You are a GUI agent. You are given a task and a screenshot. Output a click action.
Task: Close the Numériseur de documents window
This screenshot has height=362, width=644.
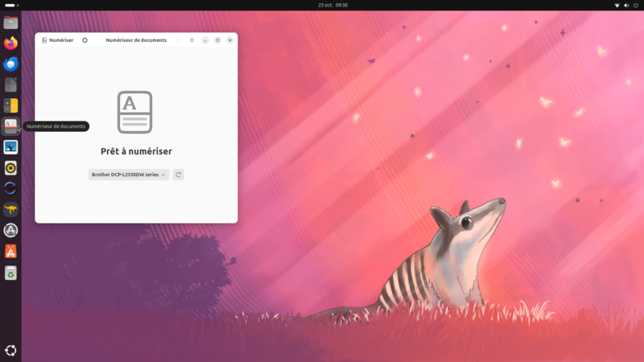pos(230,40)
